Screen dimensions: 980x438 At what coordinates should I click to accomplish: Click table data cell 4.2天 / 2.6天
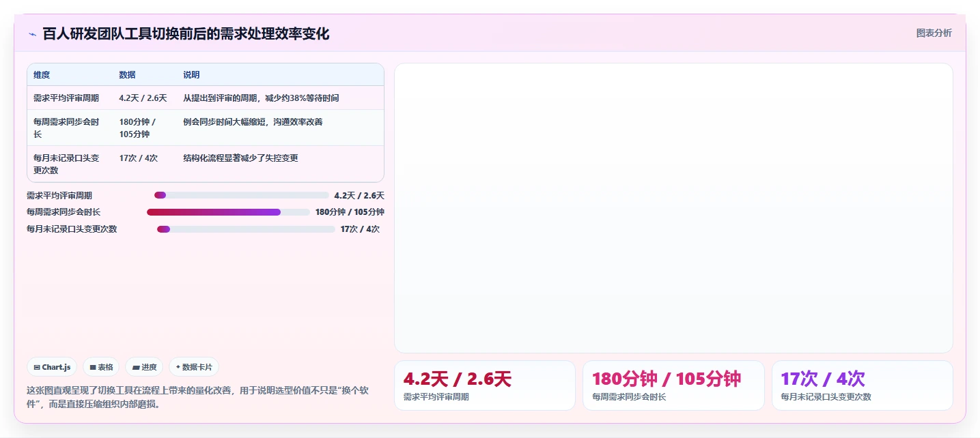(x=143, y=98)
